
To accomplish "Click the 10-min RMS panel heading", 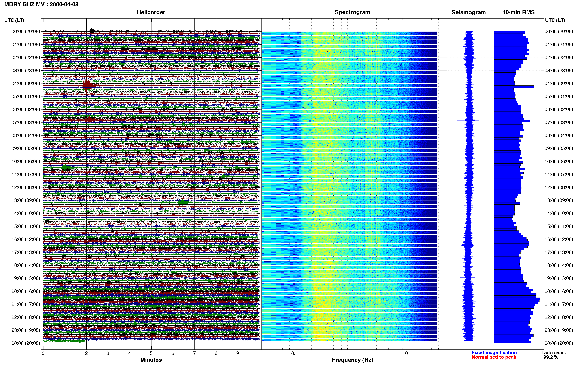I will (x=518, y=12).
